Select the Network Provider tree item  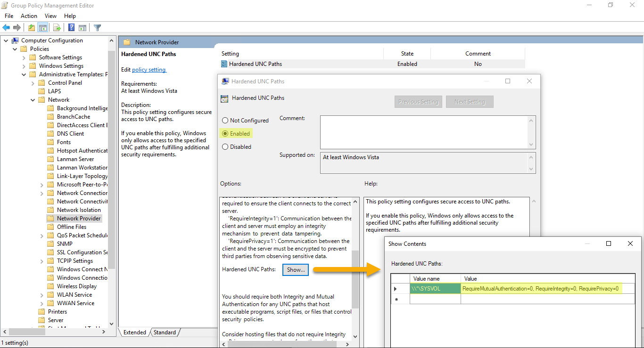click(x=79, y=219)
